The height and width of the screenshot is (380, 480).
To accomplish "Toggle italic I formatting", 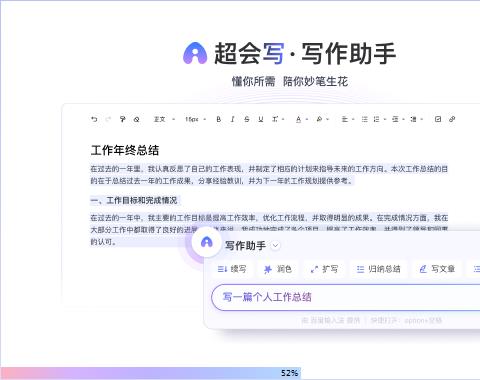I will (232, 119).
